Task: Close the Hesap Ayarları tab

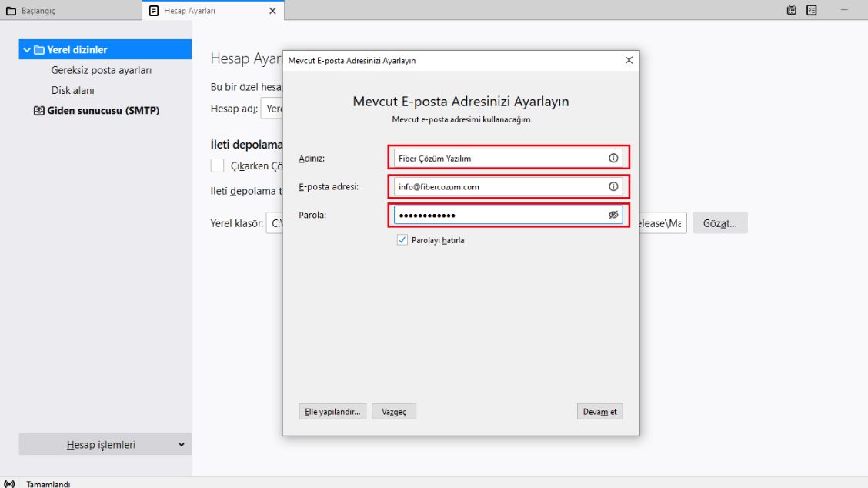Action: 272,11
